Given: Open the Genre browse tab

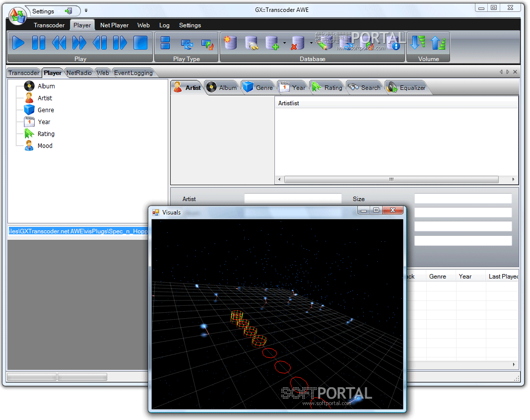Looking at the screenshot, I should click(x=258, y=87).
